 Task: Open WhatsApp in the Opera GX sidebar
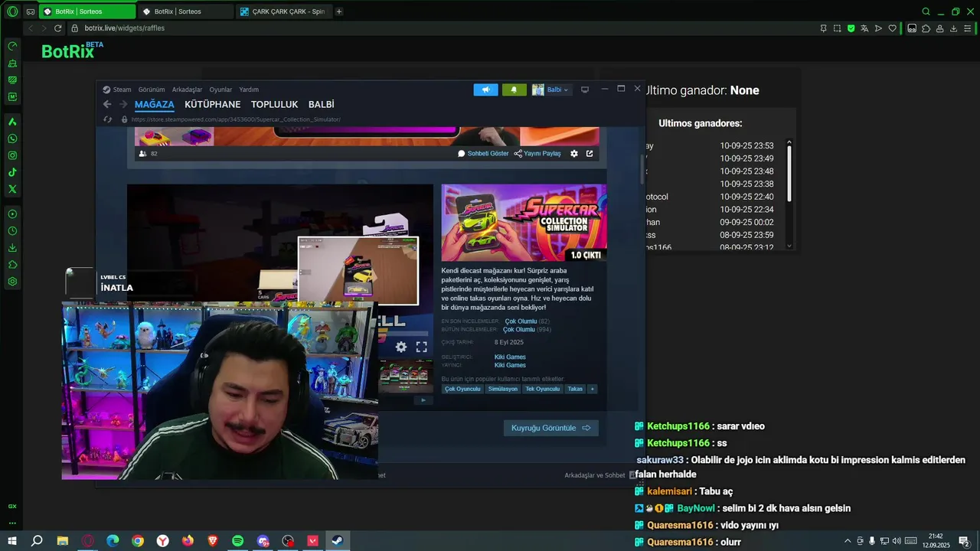coord(12,139)
